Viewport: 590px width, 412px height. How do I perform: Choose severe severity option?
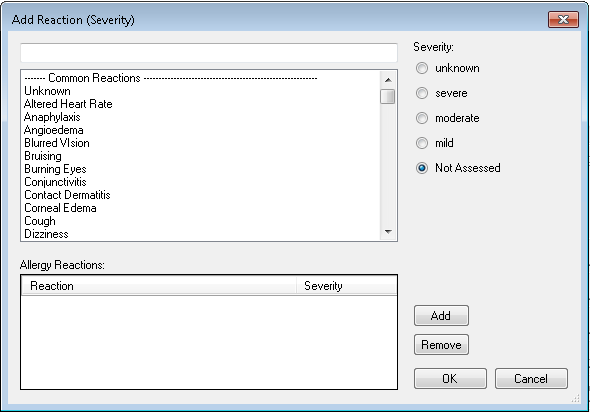click(422, 93)
